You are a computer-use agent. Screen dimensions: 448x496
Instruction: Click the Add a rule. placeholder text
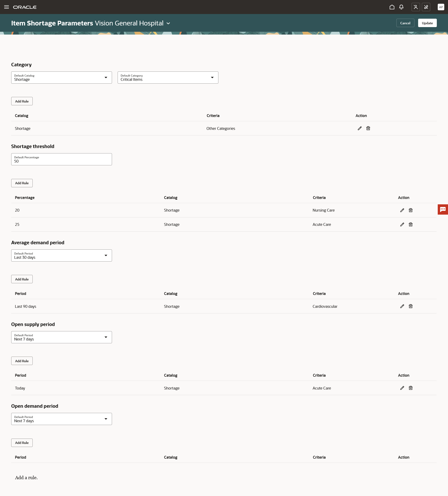(x=26, y=478)
